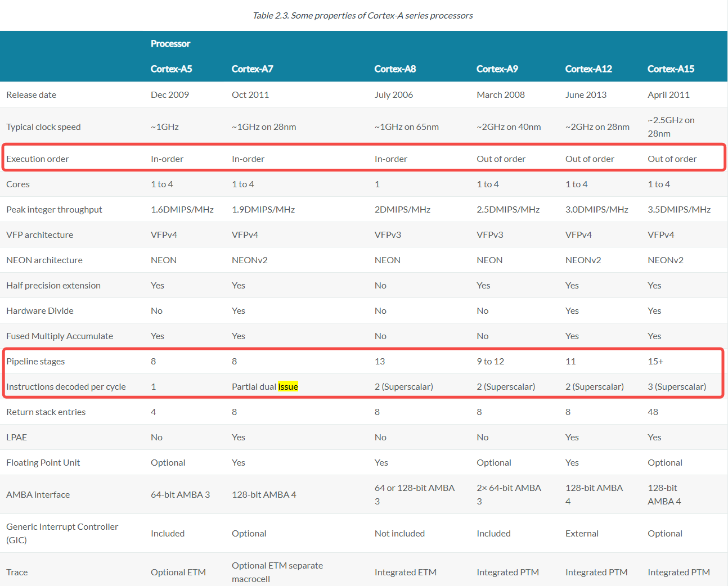Click the 'July 2006' release date cell
Screen dimensions: 728x586
coord(394,95)
